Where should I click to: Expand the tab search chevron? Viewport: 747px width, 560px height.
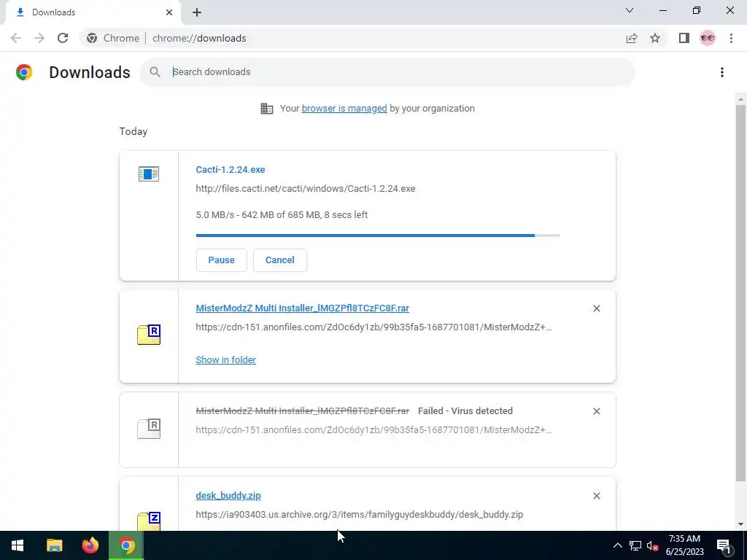click(630, 10)
